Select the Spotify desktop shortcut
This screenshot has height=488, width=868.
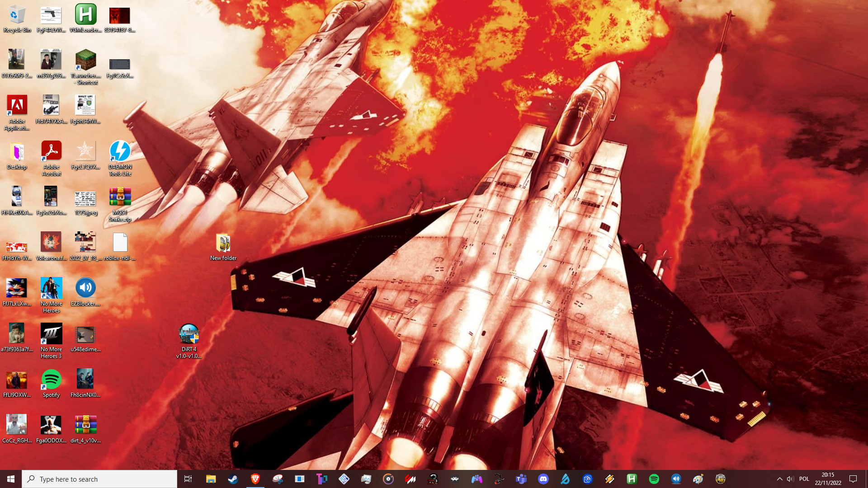click(51, 384)
